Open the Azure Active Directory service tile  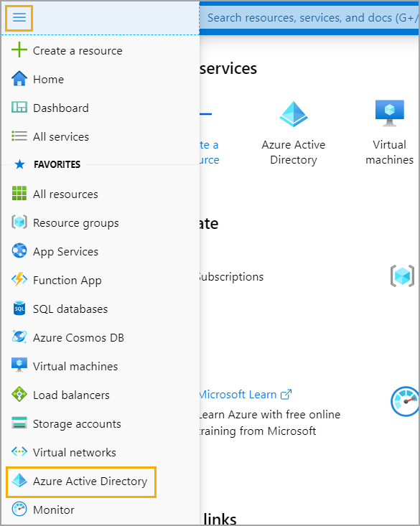[294, 133]
